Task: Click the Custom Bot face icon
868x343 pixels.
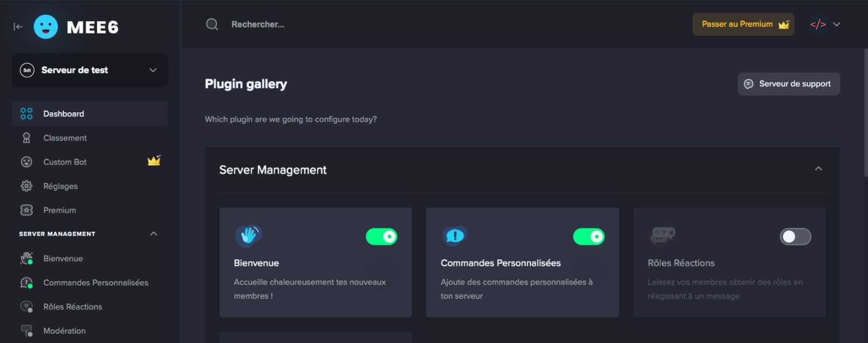Action: (27, 162)
